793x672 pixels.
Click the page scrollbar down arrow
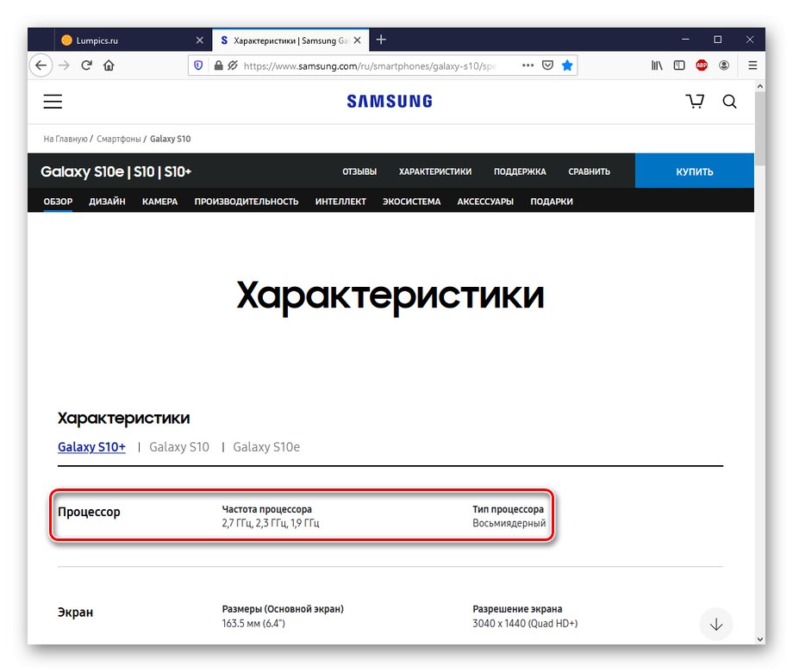(759, 638)
